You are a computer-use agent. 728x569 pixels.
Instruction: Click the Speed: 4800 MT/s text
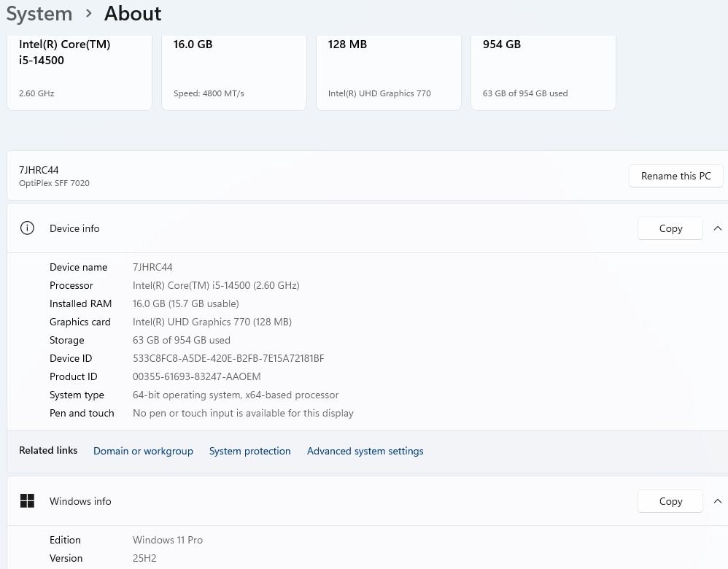(x=209, y=93)
